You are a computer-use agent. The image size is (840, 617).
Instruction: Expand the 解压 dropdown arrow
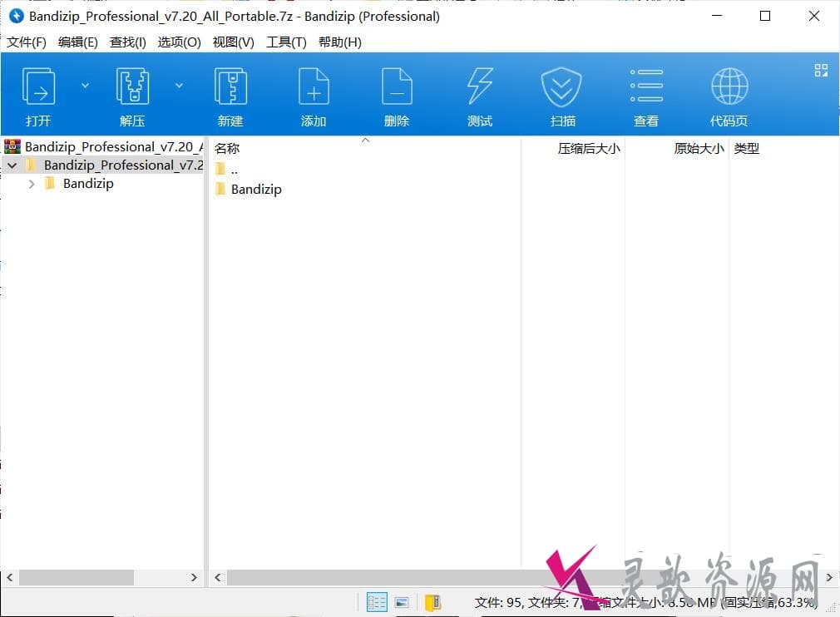[180, 85]
